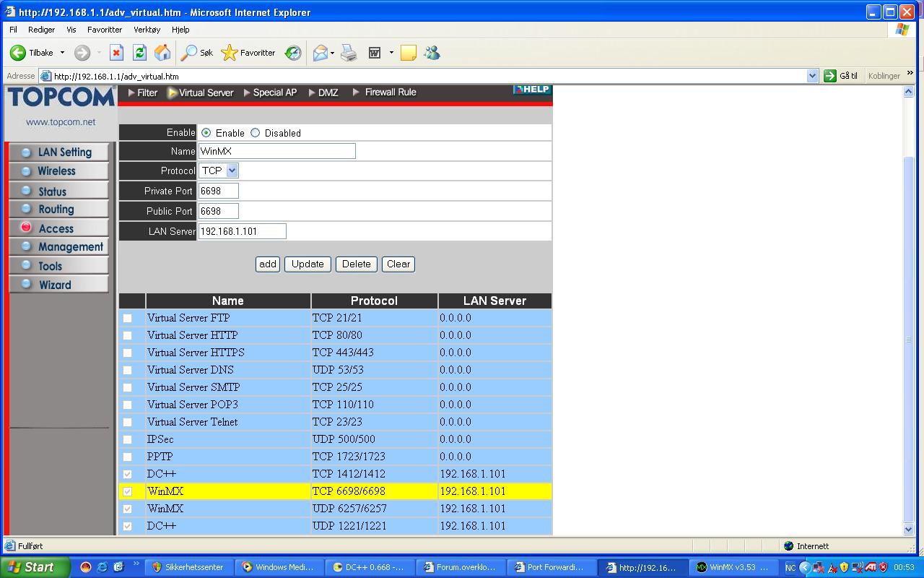
Task: Click the LAN Server input field
Action: [x=242, y=231]
